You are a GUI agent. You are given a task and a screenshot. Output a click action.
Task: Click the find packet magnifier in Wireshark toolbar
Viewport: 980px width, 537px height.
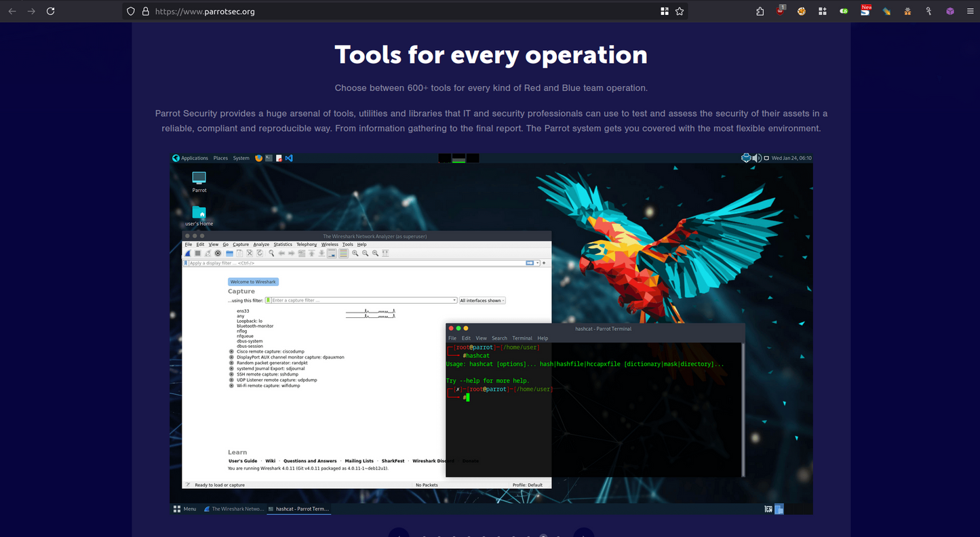tap(271, 253)
